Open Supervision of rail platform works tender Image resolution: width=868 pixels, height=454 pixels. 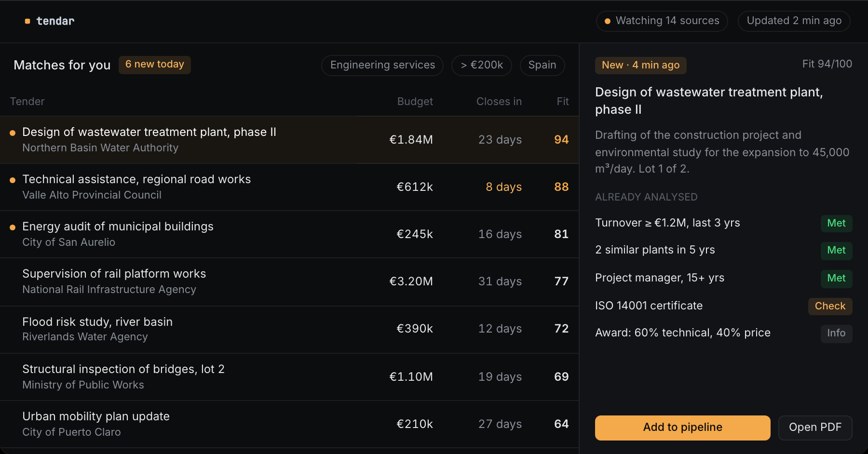(x=289, y=281)
